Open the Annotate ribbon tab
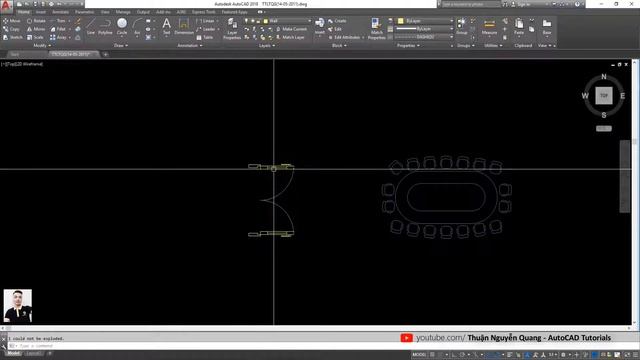Screen dimensions: 640x360 (x=60, y=12)
